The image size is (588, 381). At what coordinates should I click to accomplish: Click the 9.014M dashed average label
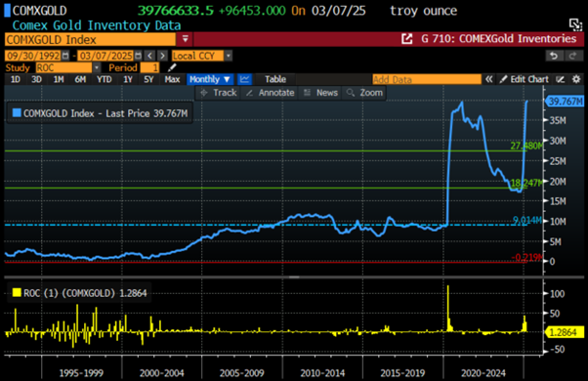coord(527,220)
